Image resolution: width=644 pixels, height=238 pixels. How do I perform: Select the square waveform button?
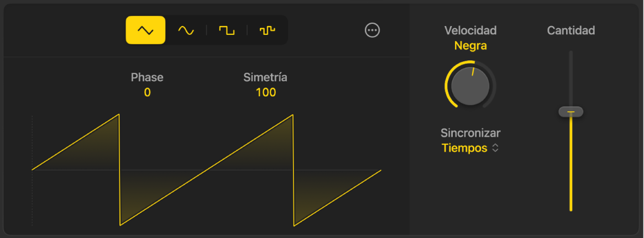[x=227, y=30]
